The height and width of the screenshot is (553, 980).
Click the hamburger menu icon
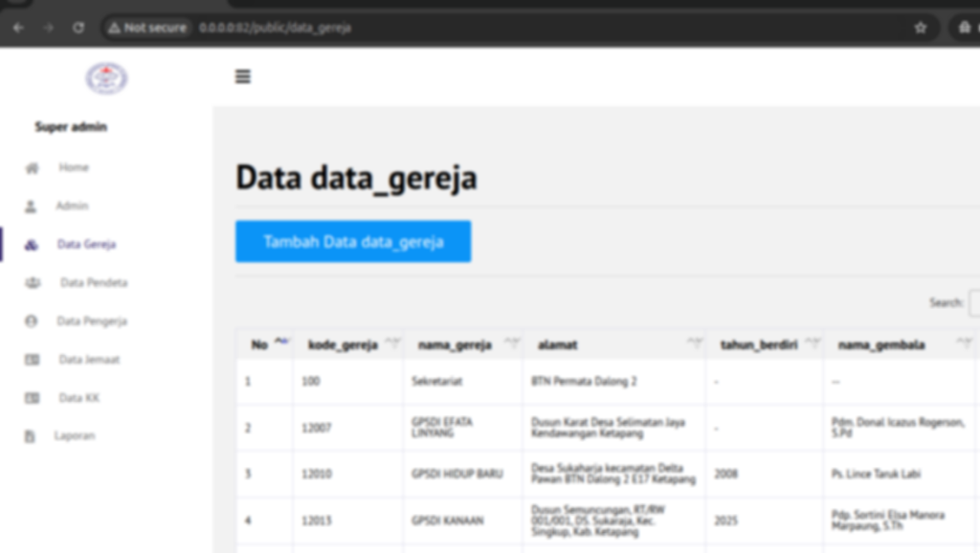[x=243, y=77]
